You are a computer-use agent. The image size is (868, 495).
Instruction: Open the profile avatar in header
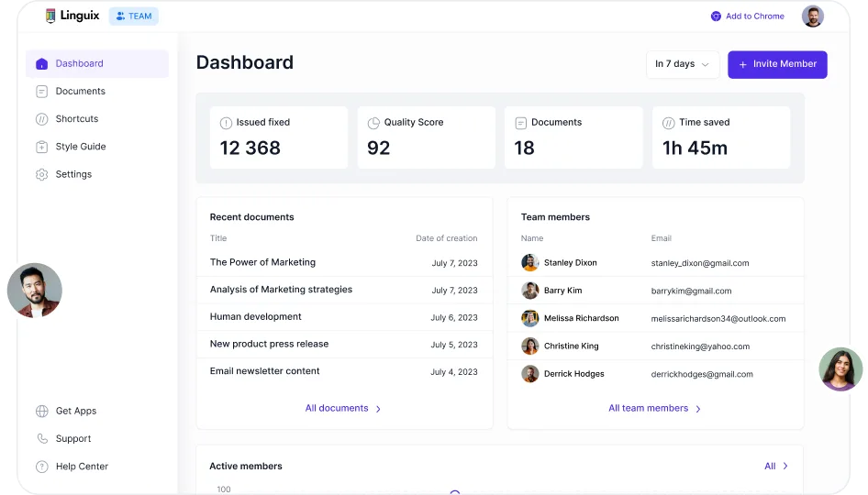813,16
